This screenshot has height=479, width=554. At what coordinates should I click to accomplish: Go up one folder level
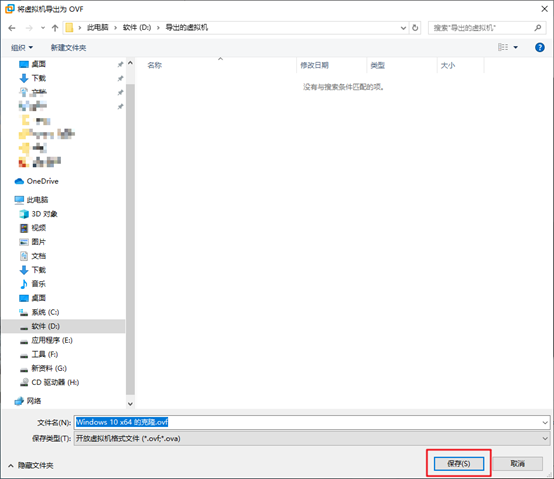[55, 28]
